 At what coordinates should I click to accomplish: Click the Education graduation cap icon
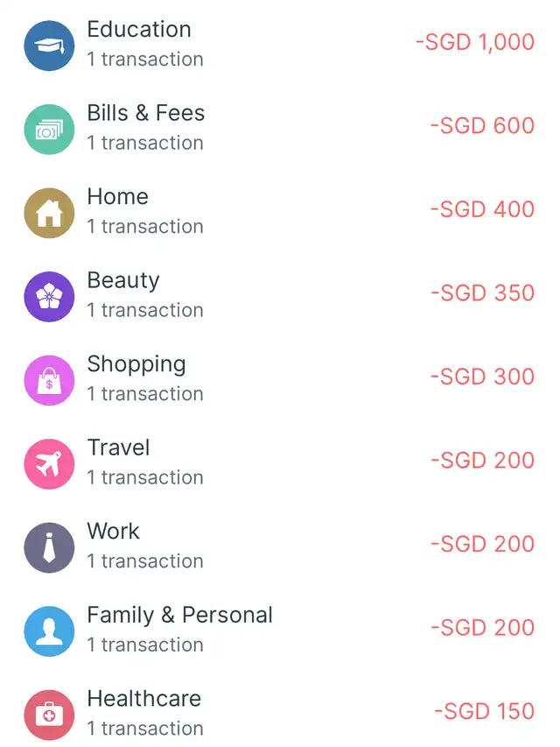point(49,46)
